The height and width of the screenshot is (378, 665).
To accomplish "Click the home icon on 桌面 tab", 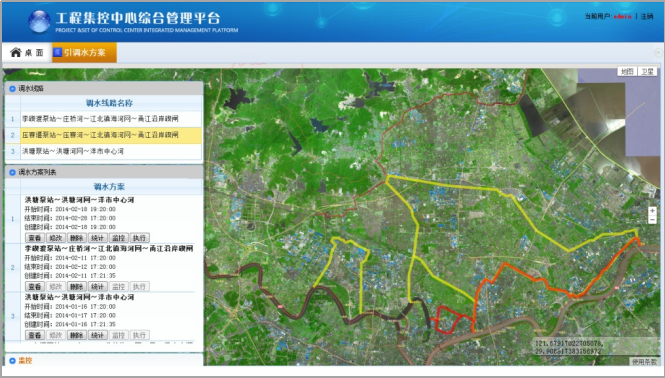I will click(16, 52).
